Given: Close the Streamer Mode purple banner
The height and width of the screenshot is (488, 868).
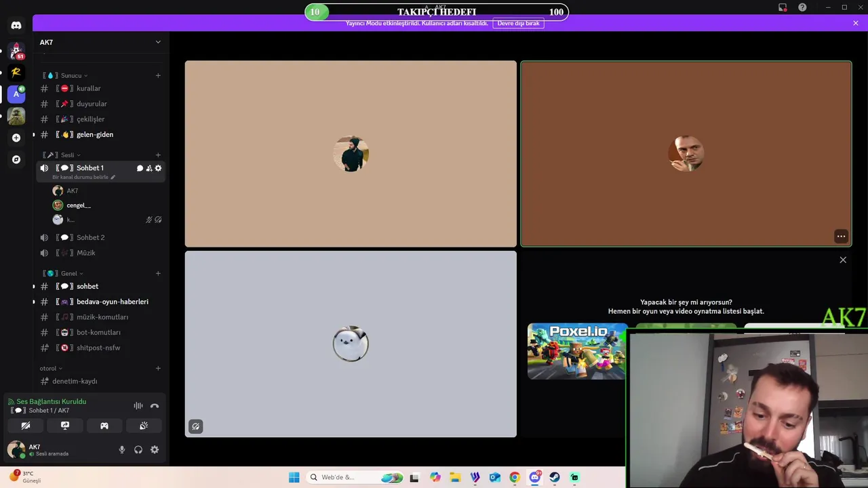Looking at the screenshot, I should pos(856,23).
